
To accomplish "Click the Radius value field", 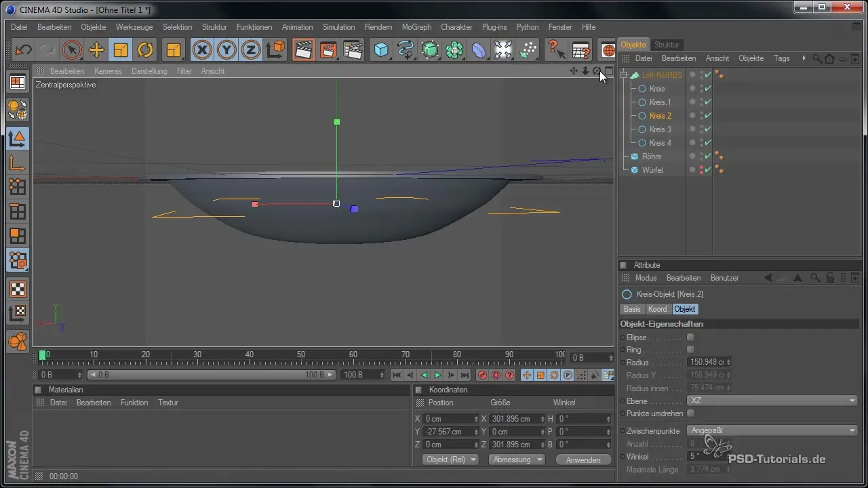I will tap(705, 363).
